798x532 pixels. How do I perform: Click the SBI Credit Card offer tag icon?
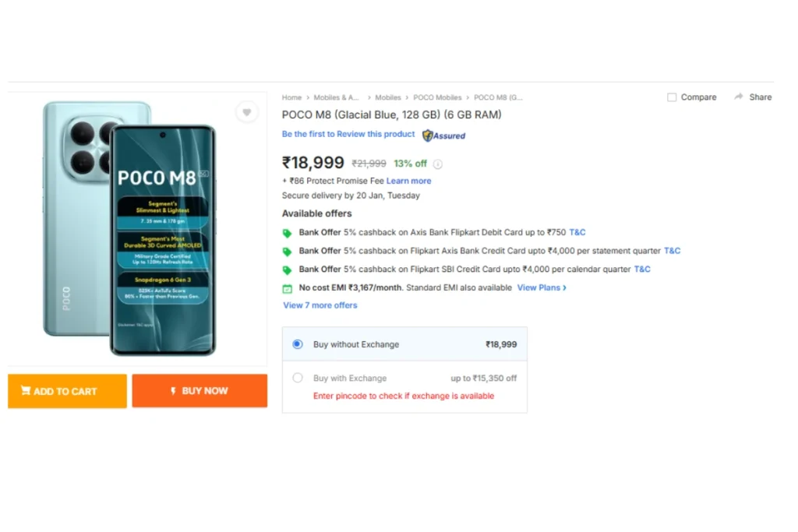pos(287,270)
